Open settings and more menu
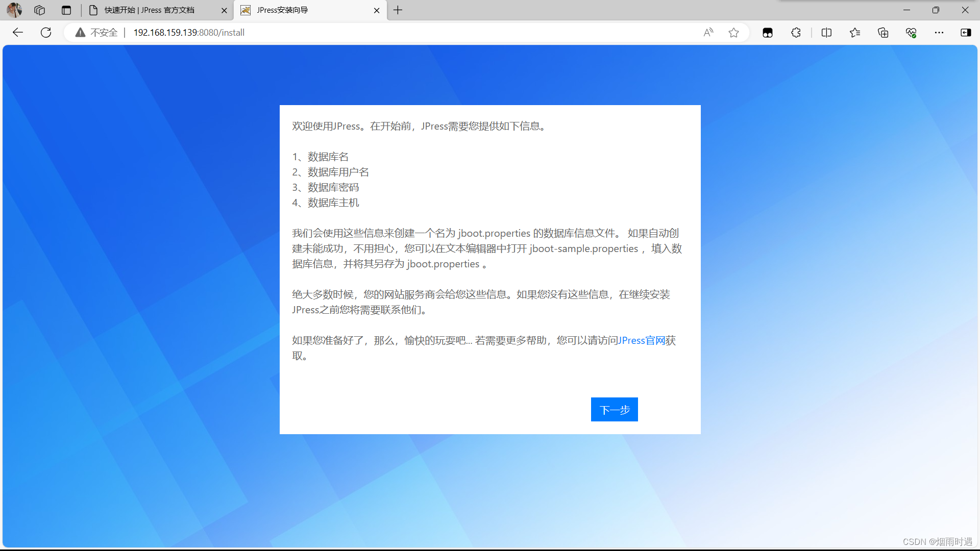The width and height of the screenshot is (980, 551). tap(939, 33)
